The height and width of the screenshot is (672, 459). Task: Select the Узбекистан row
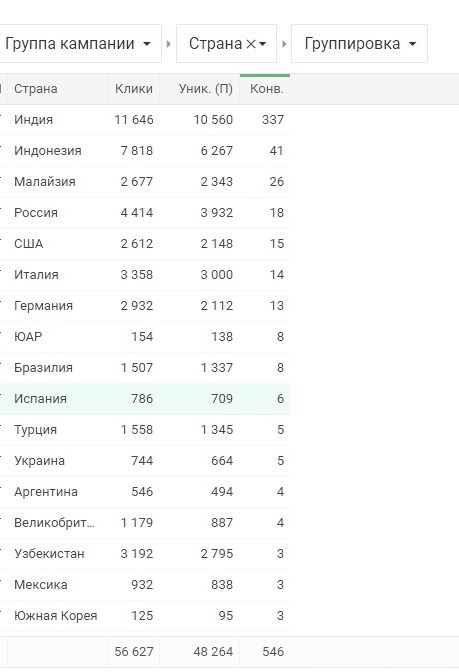click(145, 554)
